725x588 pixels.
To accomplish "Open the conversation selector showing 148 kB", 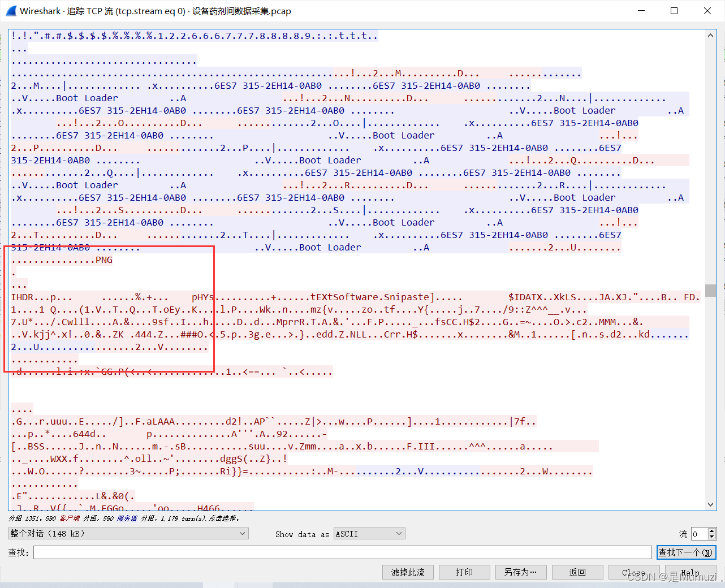I will pos(128,534).
